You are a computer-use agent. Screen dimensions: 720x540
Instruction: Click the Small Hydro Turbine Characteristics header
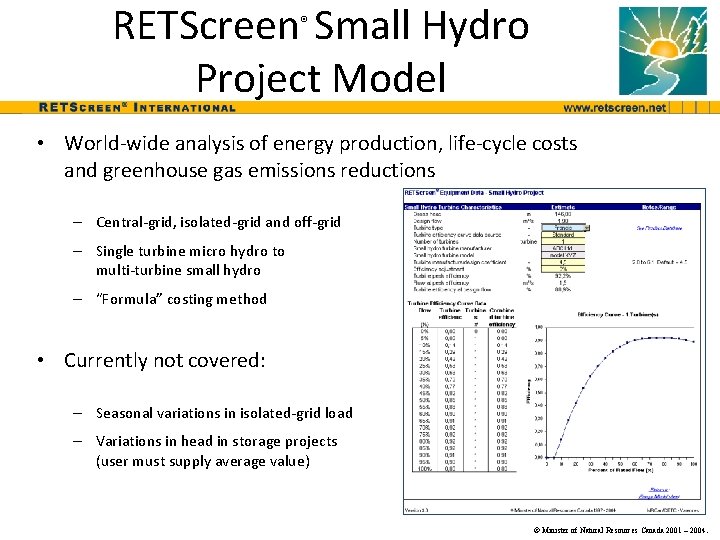[x=453, y=207]
